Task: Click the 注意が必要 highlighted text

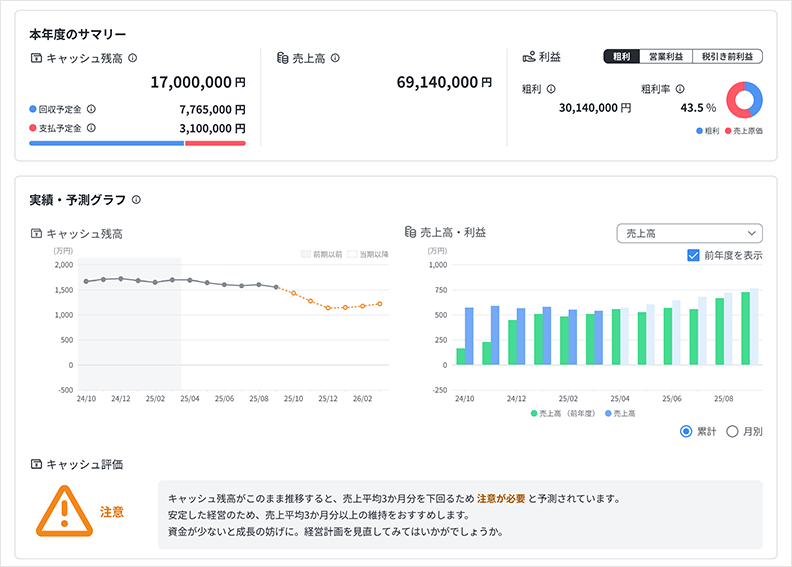Action: tap(501, 499)
